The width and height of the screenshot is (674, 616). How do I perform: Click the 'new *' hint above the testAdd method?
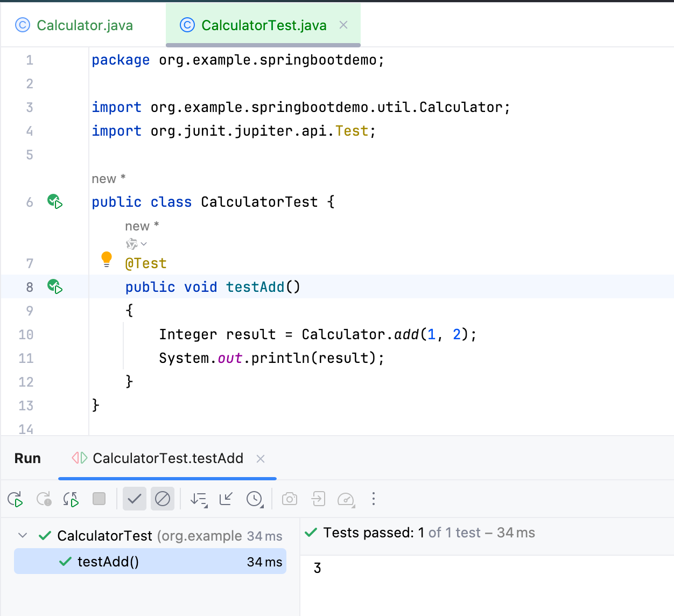(142, 226)
